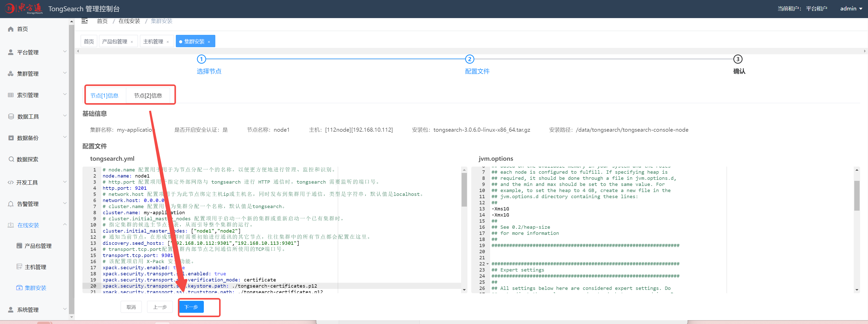Switch to 节点[1]信息 tab
Image resolution: width=868 pixels, height=324 pixels.
104,96
